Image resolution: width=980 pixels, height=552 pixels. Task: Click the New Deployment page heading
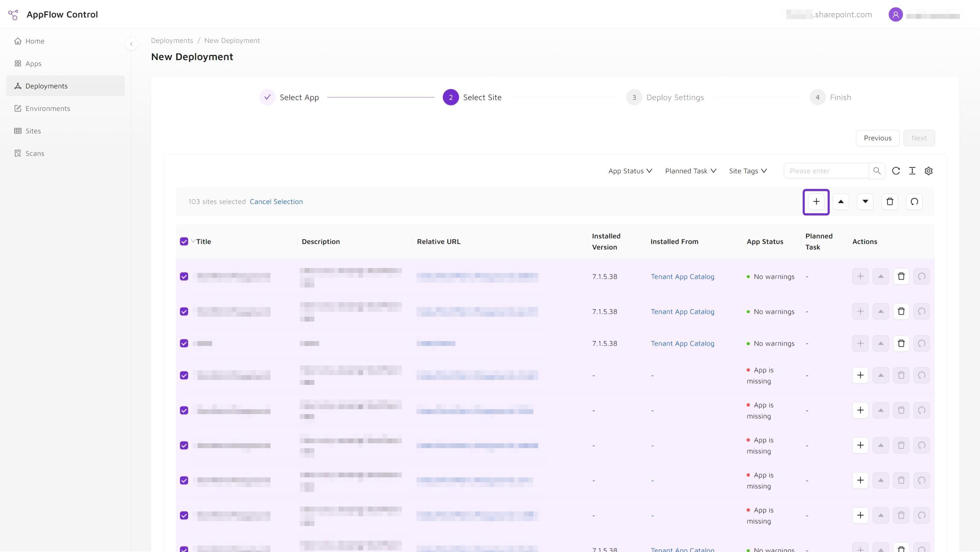coord(192,57)
